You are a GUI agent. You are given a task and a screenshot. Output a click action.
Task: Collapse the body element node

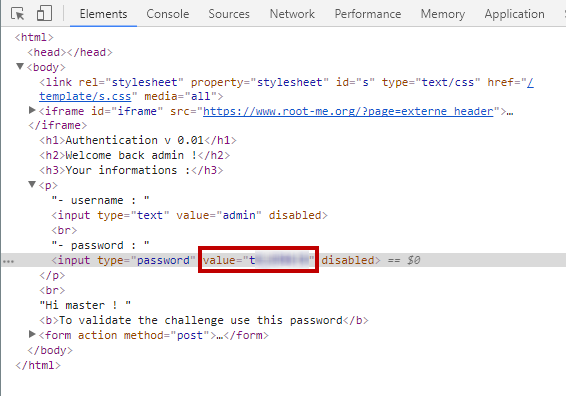pos(20,66)
